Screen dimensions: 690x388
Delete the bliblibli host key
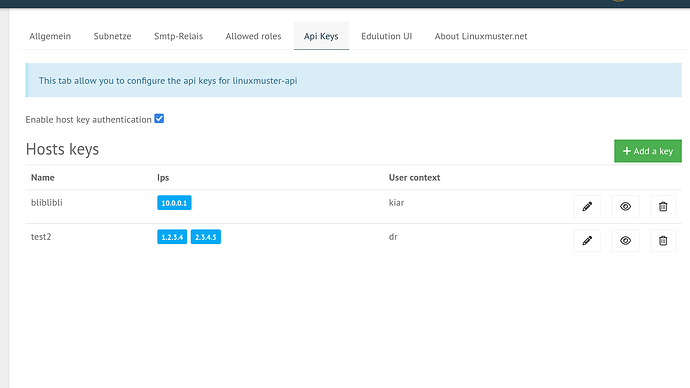663,206
